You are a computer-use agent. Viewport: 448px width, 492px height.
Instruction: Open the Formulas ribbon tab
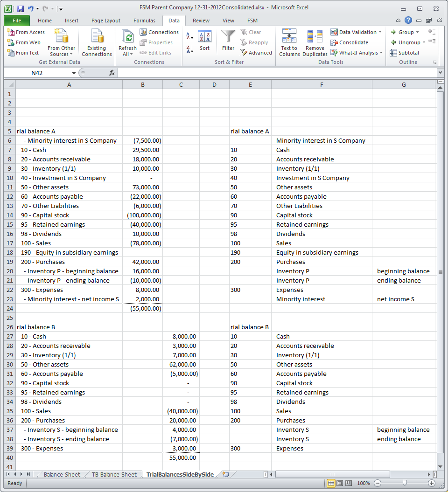[x=144, y=21]
